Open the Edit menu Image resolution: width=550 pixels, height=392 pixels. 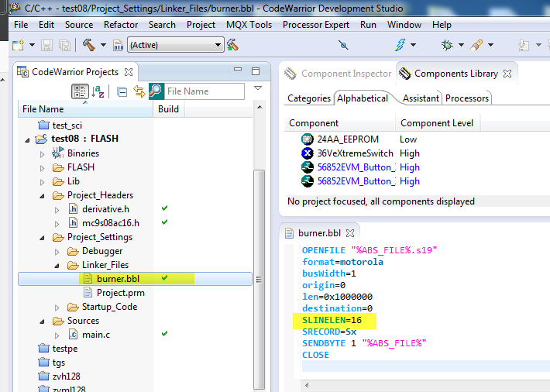46,25
